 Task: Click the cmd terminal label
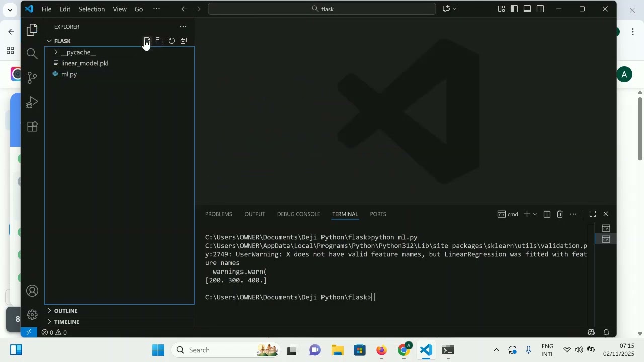click(508, 214)
